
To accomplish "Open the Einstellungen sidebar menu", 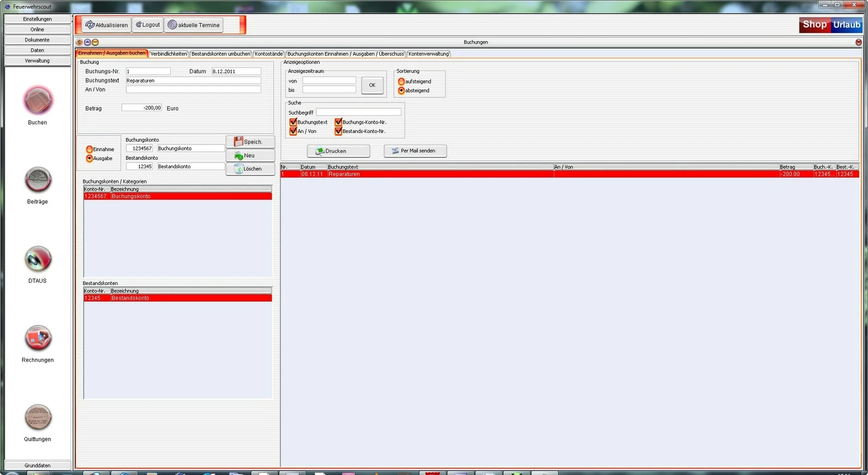I will click(x=37, y=19).
